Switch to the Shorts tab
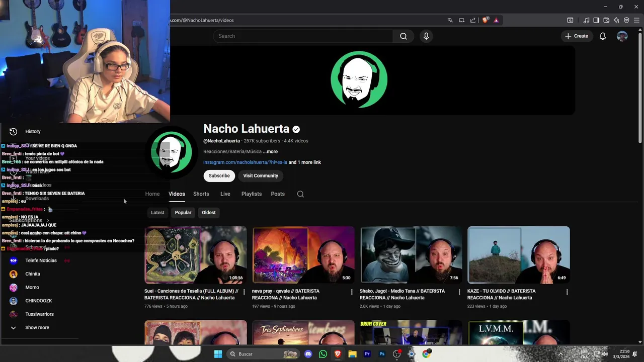The height and width of the screenshot is (362, 644). pos(201,194)
